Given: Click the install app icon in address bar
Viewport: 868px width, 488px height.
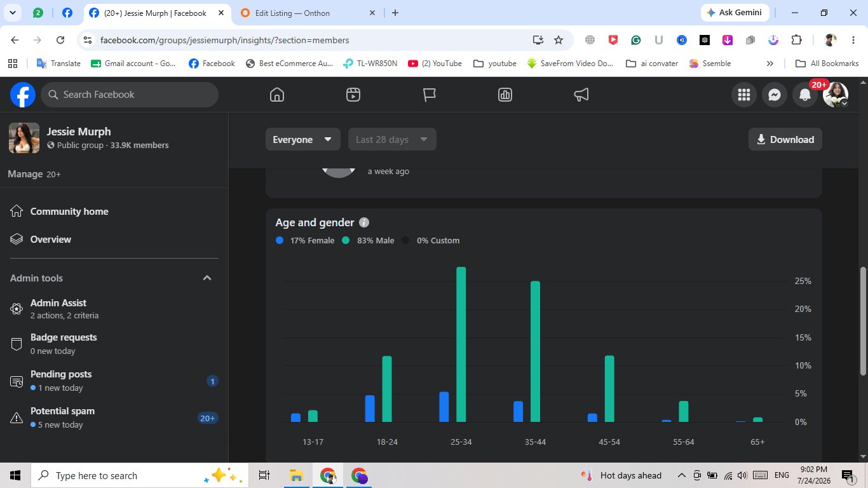Looking at the screenshot, I should click(538, 40).
